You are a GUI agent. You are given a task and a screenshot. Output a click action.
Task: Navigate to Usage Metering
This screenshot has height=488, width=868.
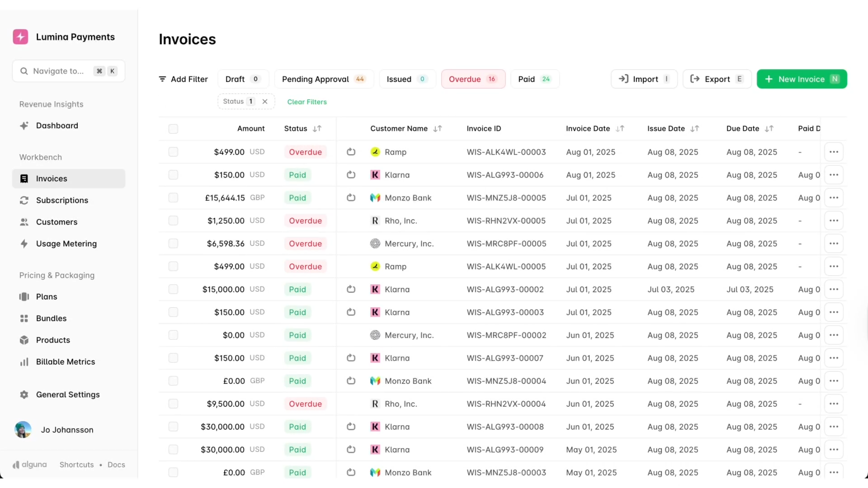tap(66, 244)
